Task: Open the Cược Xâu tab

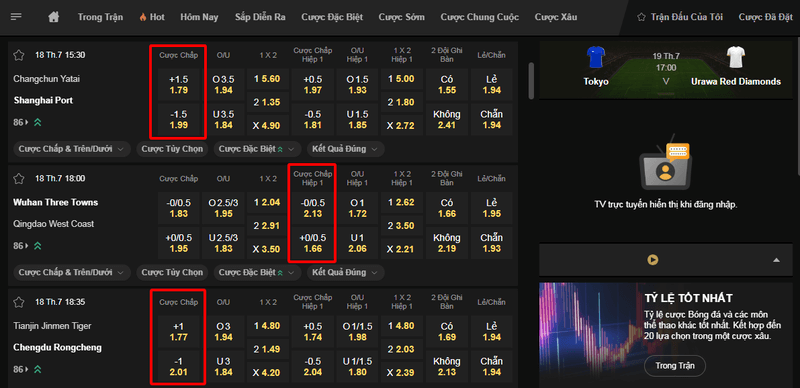Action: (556, 17)
